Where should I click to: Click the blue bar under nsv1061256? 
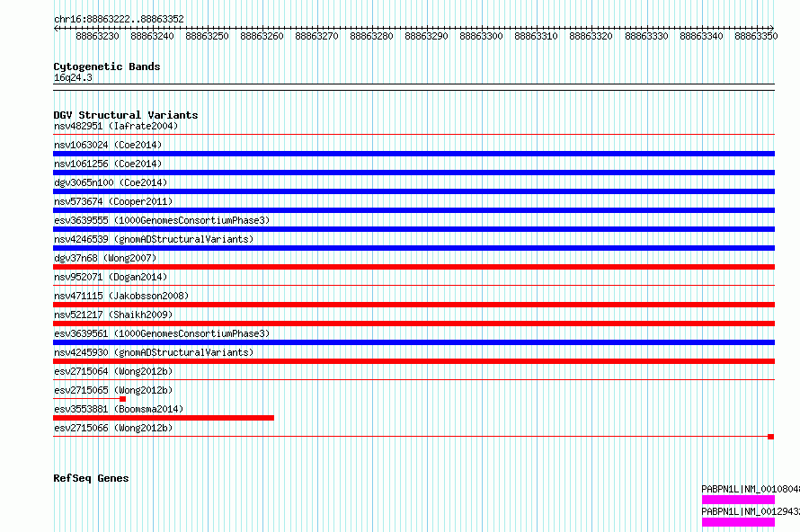pyautogui.click(x=413, y=173)
